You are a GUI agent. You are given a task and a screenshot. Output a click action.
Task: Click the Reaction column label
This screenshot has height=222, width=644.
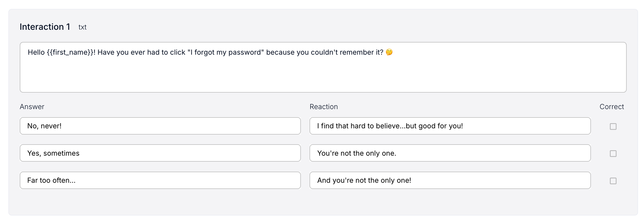click(x=324, y=107)
